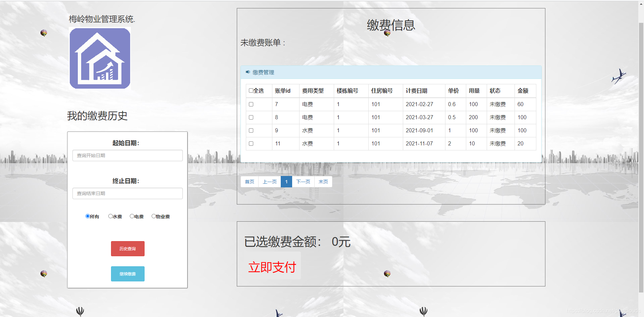The width and height of the screenshot is (644, 317).
Task: Click the 查询开始日期 input field
Action: [127, 155]
